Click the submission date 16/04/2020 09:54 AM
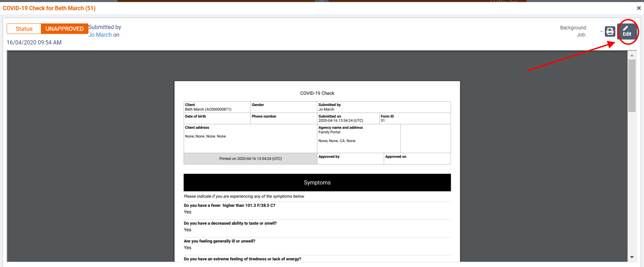Screen dimensions: 644x267 click(x=34, y=43)
